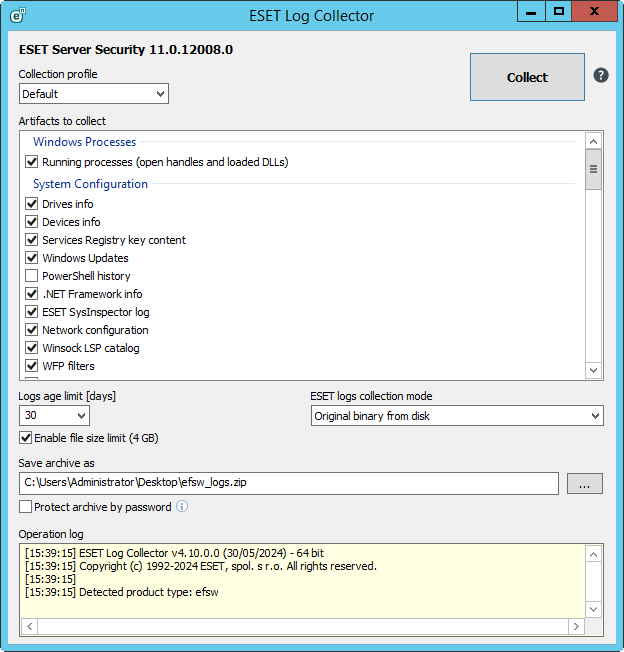Toggle ESET SysInspector log checkbox
This screenshot has height=652, width=624.
tap(32, 312)
